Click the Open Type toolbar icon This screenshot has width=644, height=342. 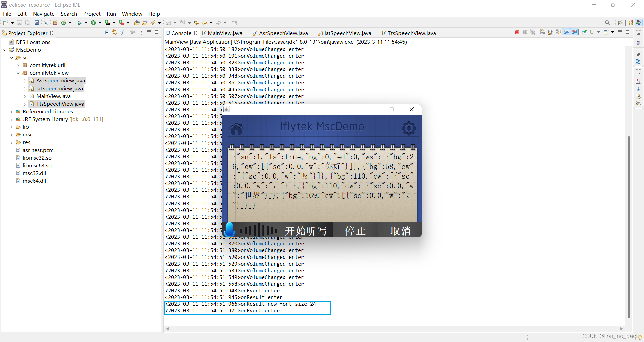point(137,23)
